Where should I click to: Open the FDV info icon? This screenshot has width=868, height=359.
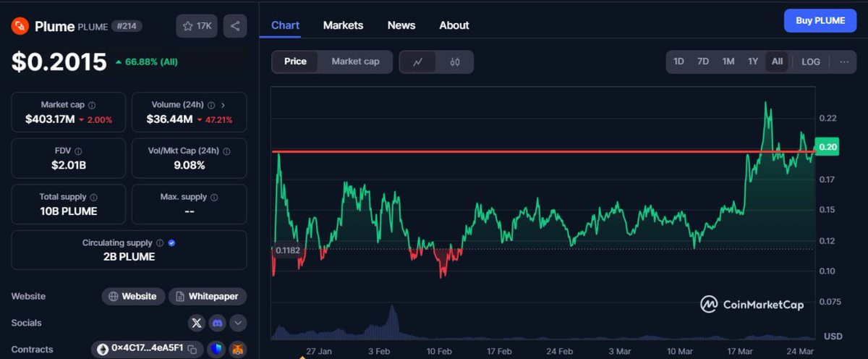(78, 151)
